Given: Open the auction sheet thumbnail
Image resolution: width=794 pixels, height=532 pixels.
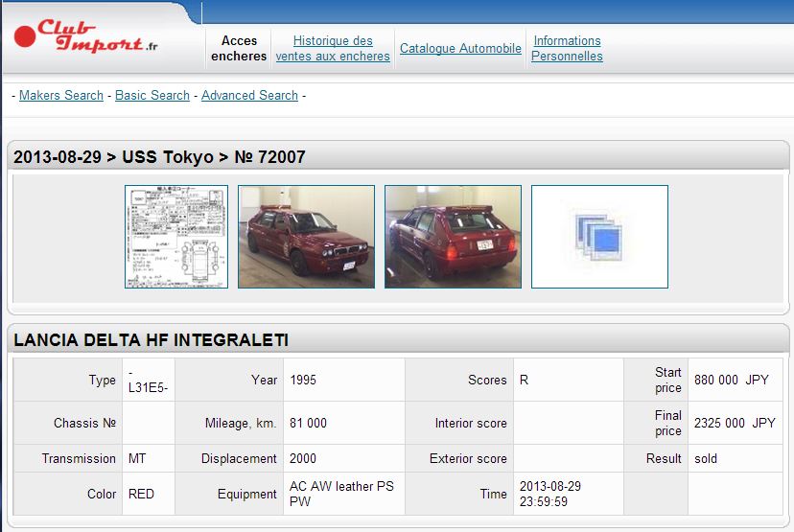Looking at the screenshot, I should pyautogui.click(x=176, y=237).
